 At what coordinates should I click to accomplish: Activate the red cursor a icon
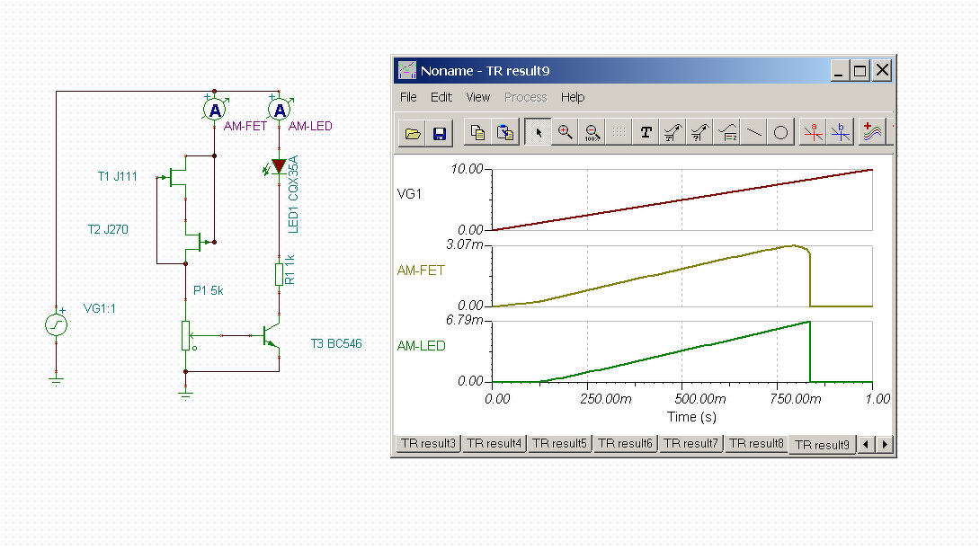813,132
